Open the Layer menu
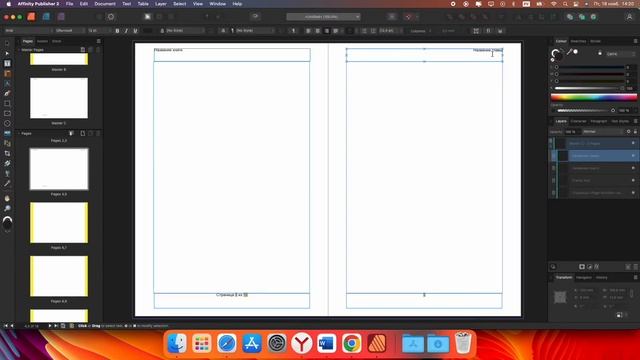This screenshot has width=640, height=360. [160, 4]
